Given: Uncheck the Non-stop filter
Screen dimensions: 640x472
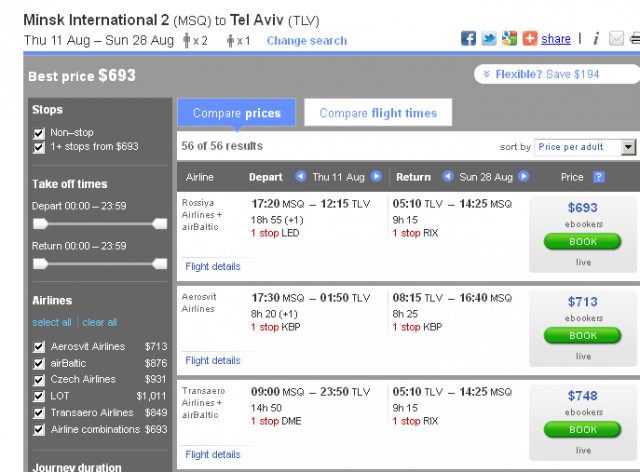Looking at the screenshot, I should [x=39, y=132].
